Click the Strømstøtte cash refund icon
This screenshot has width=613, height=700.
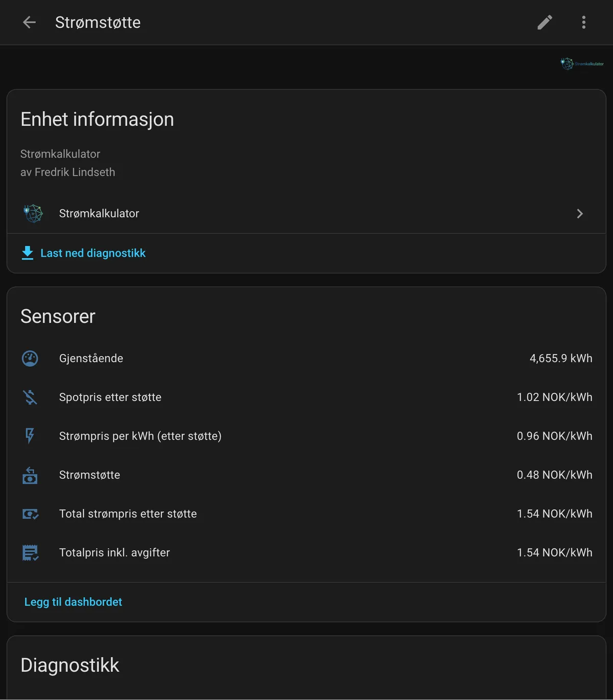pyautogui.click(x=30, y=475)
